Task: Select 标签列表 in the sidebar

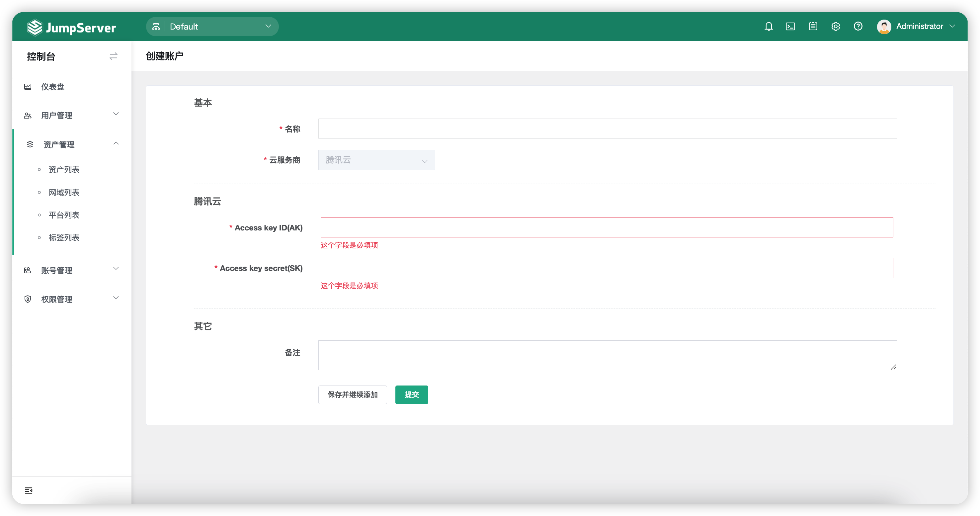Action: (63, 237)
